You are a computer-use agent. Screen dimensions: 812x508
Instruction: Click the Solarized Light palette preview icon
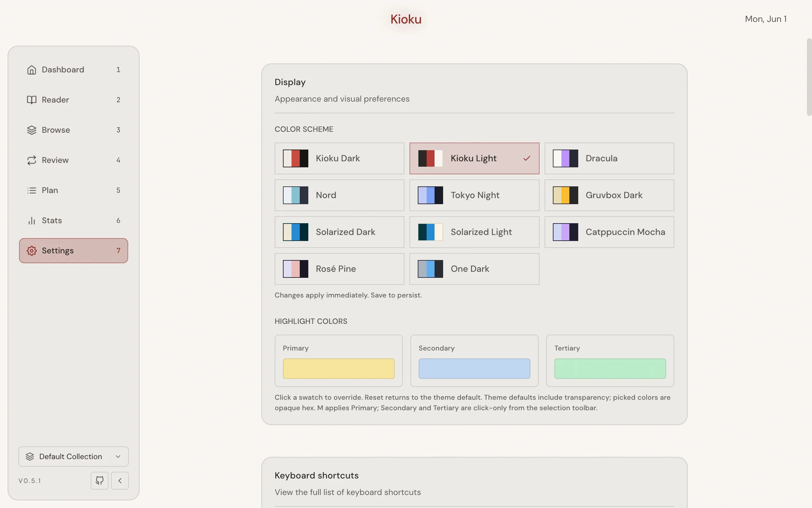pyautogui.click(x=430, y=232)
